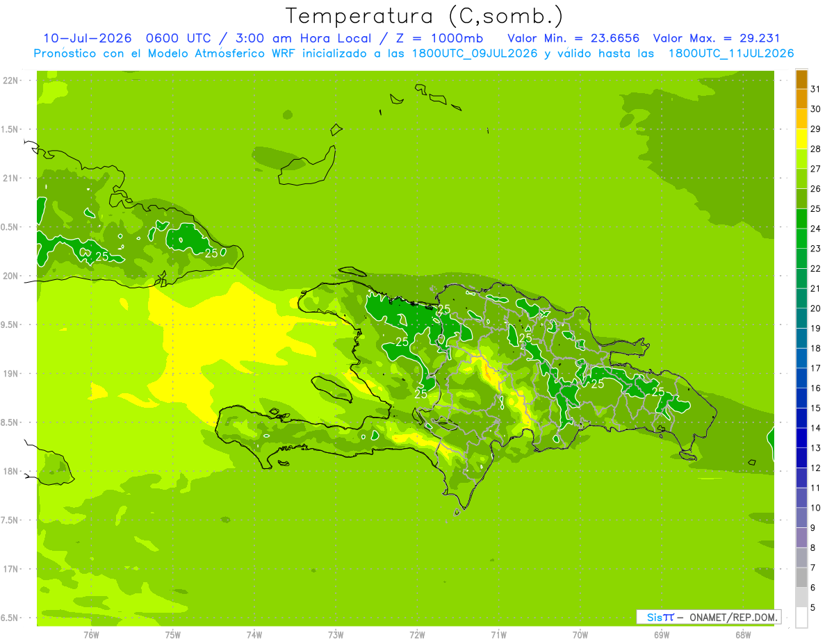Screen dimensions: 834x644
Task: Click the Valor Min. = 23.6656 text
Action: click(x=573, y=38)
